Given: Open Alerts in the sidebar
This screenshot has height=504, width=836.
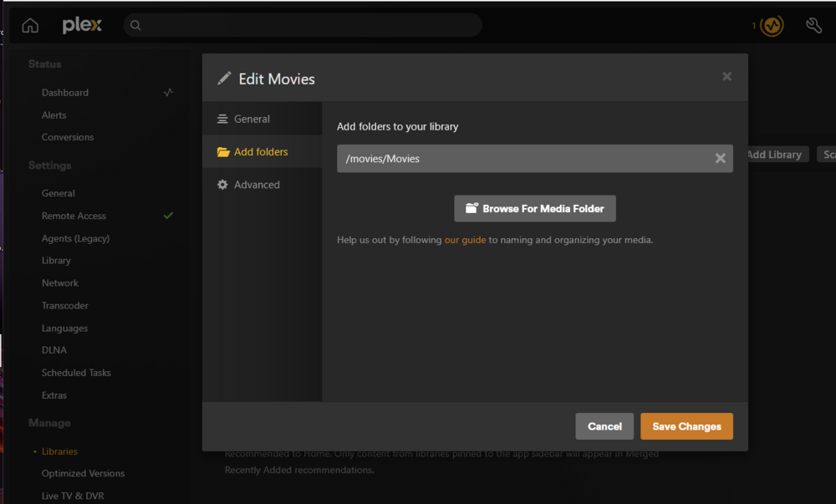Looking at the screenshot, I should 54,115.
